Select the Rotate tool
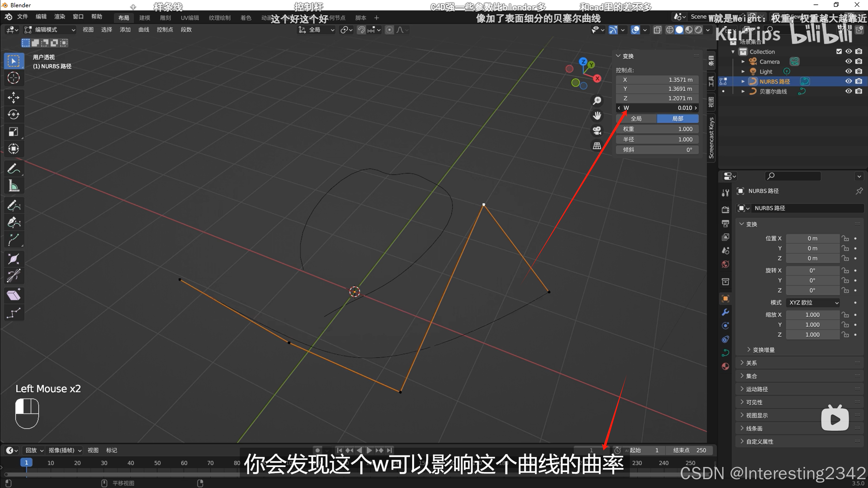 pyautogui.click(x=14, y=115)
